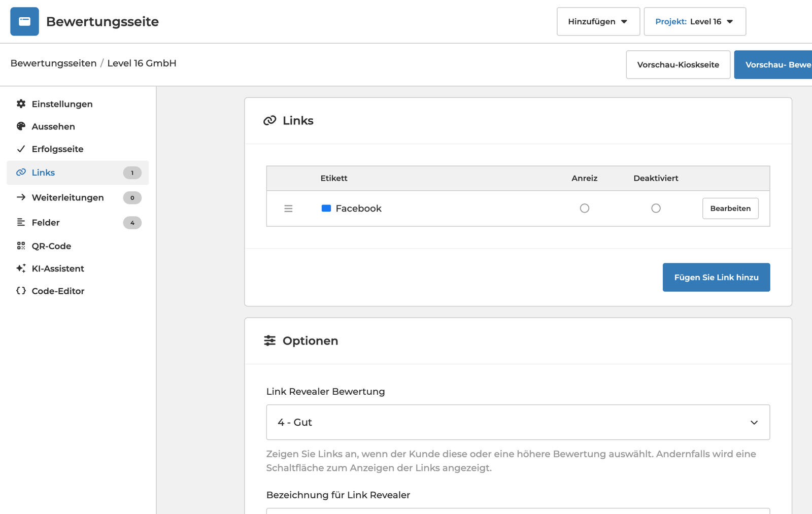The image size is (812, 514).
Task: Click Bearbeiten for the Facebook link
Action: coord(730,209)
